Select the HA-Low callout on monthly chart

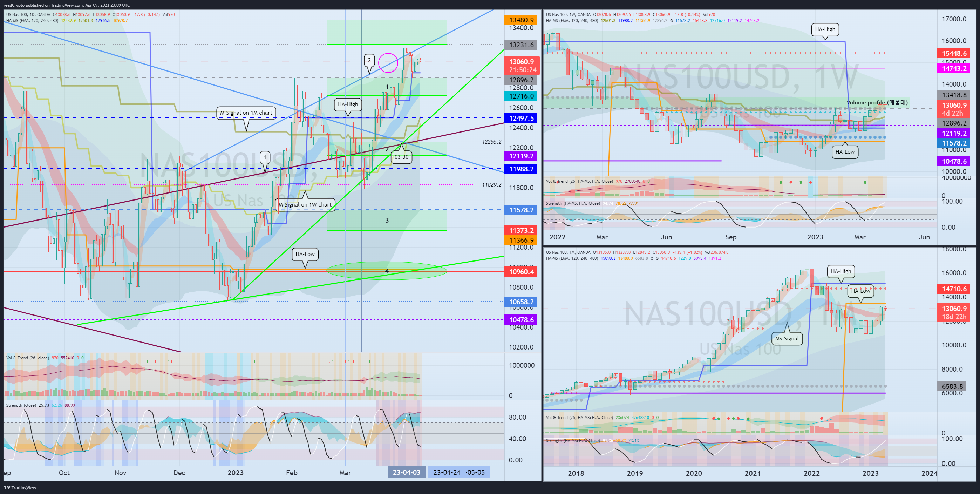pos(860,291)
